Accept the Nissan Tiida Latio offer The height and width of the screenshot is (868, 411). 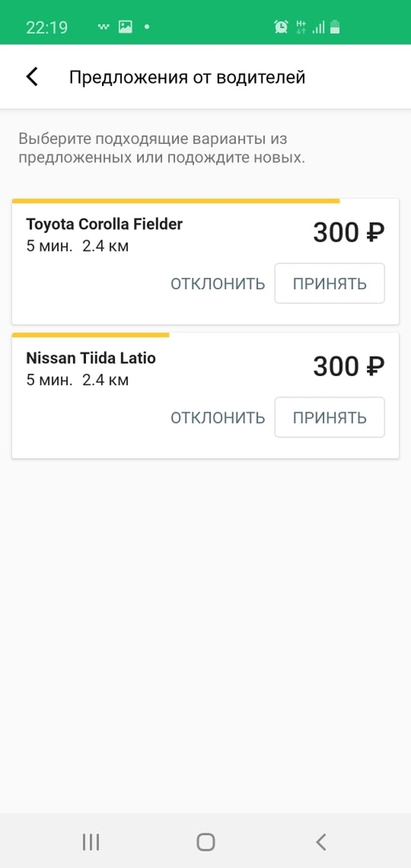pyautogui.click(x=330, y=417)
